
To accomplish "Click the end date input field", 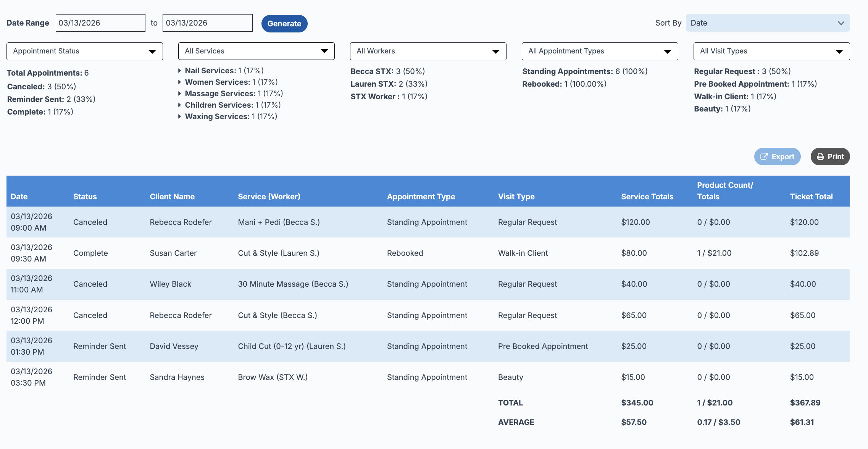I will tap(207, 23).
